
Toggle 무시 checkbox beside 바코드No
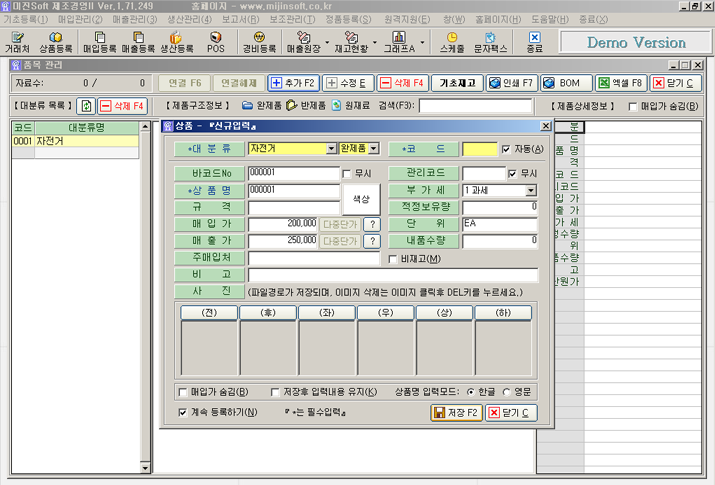point(347,174)
